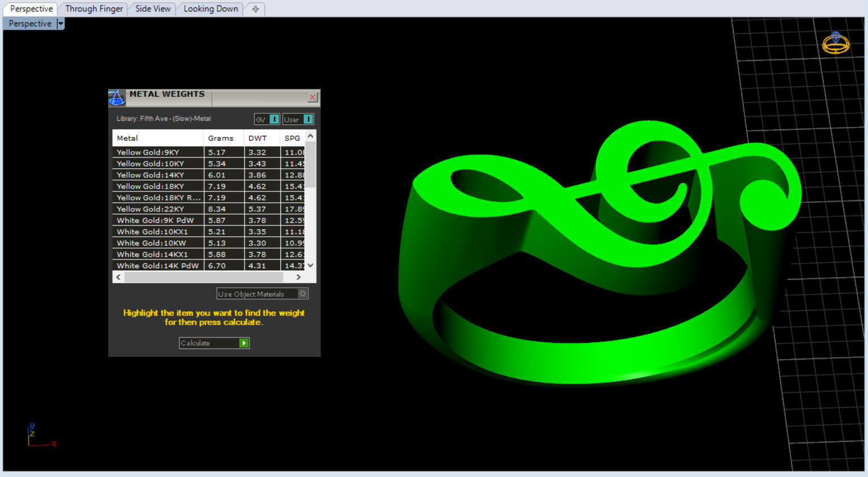868x477 pixels.
Task: Switch to the Side View tab
Action: click(x=153, y=9)
